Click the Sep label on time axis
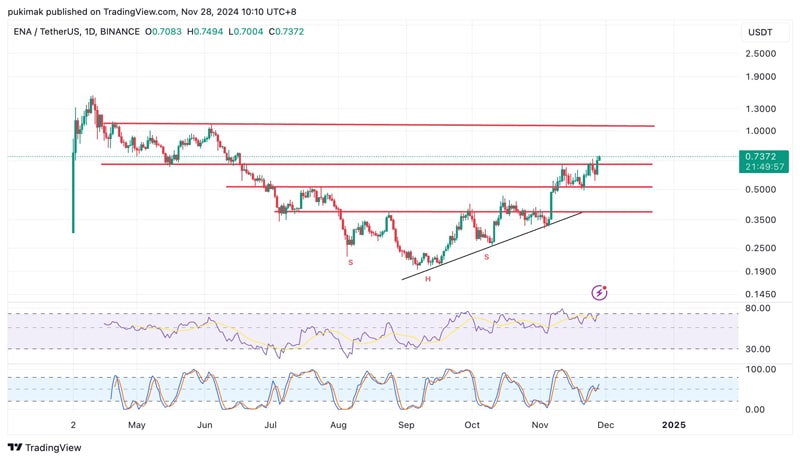 point(406,425)
